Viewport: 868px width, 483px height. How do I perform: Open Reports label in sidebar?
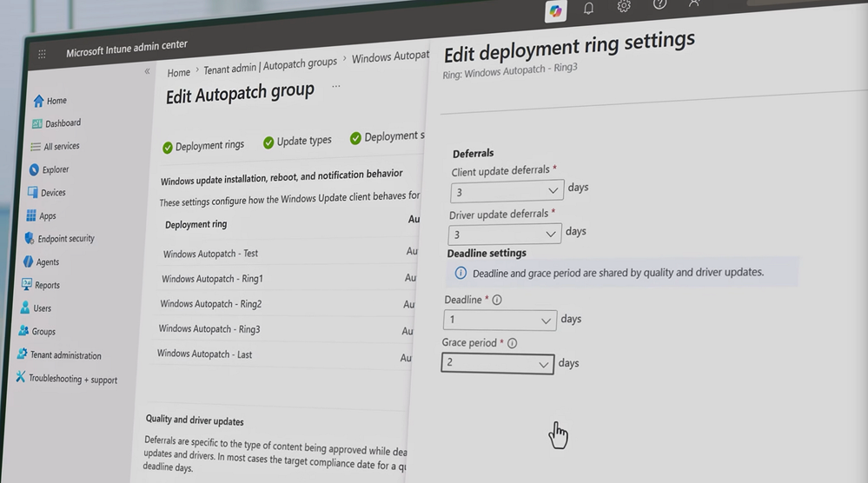click(47, 285)
